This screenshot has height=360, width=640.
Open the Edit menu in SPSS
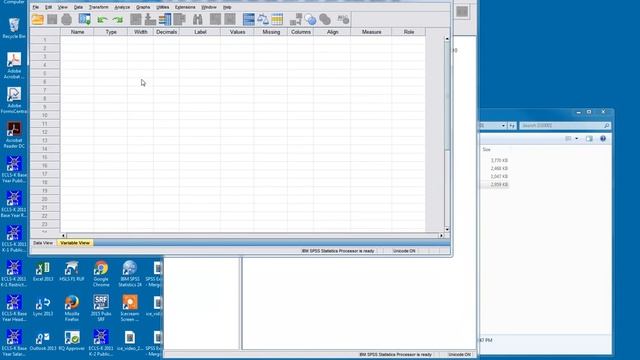(x=48, y=7)
